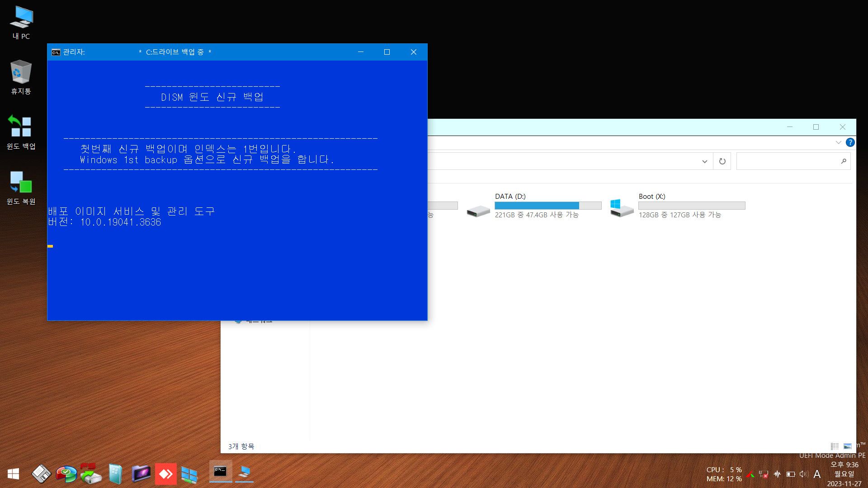This screenshot has height=488, width=868.
Task: Open the blue windows-tiles taskbar icon
Action: point(189,474)
